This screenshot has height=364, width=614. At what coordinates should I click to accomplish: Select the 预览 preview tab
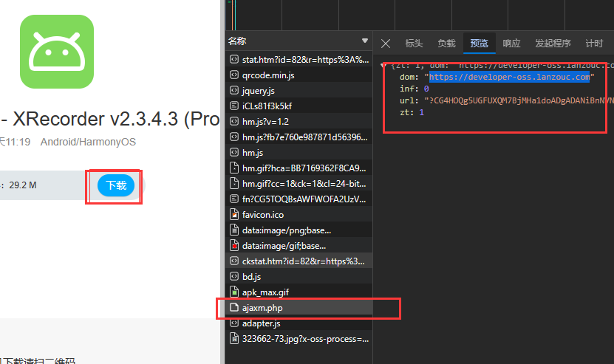pyautogui.click(x=480, y=44)
